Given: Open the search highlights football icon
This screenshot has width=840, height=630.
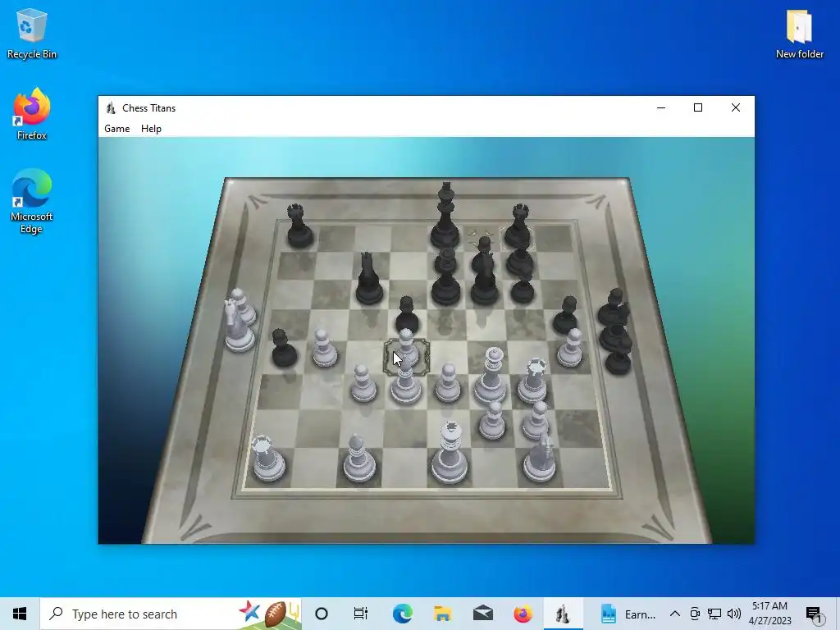Looking at the screenshot, I should point(276,614).
